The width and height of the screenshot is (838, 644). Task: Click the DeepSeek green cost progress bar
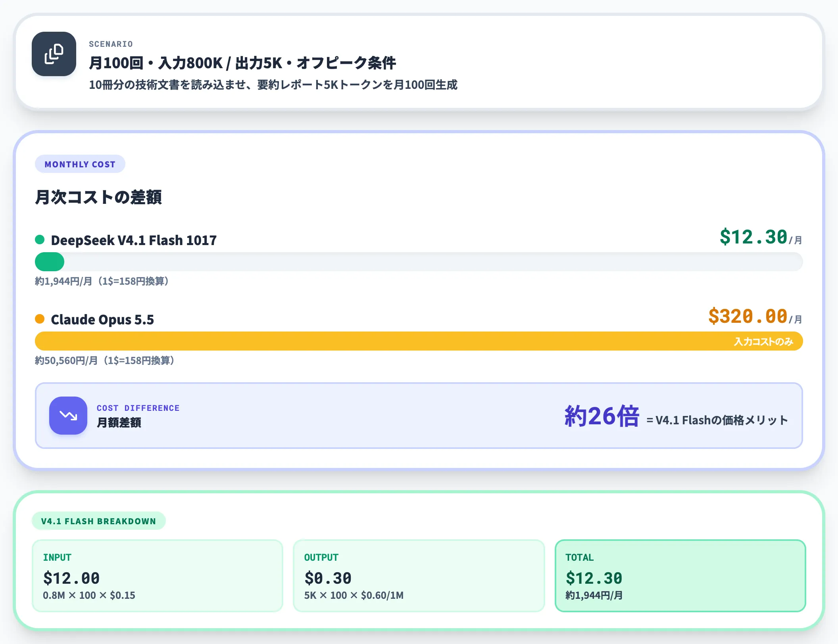point(50,262)
